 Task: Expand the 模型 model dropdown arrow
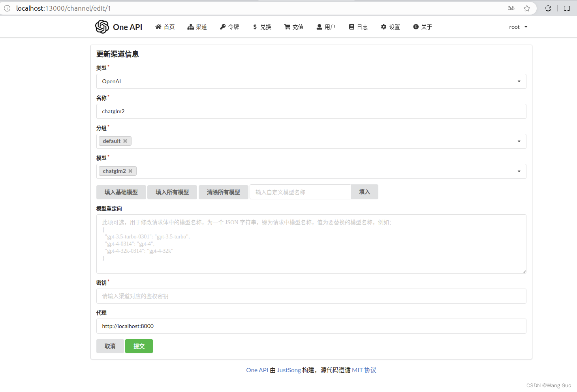(519, 171)
